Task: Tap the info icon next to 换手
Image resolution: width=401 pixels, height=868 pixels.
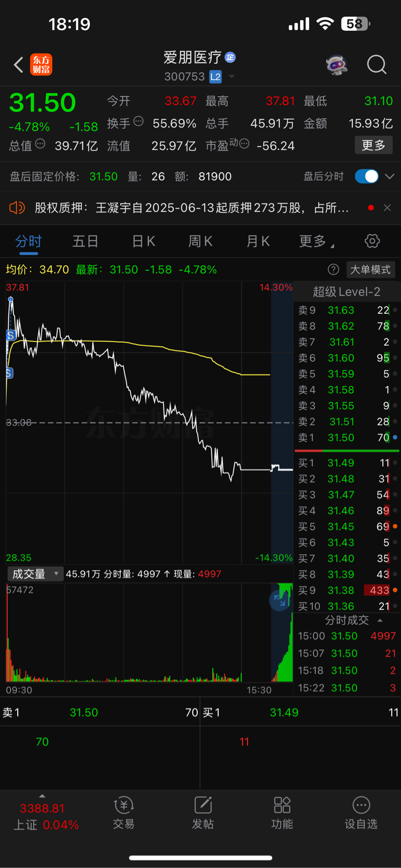Action: [x=138, y=121]
